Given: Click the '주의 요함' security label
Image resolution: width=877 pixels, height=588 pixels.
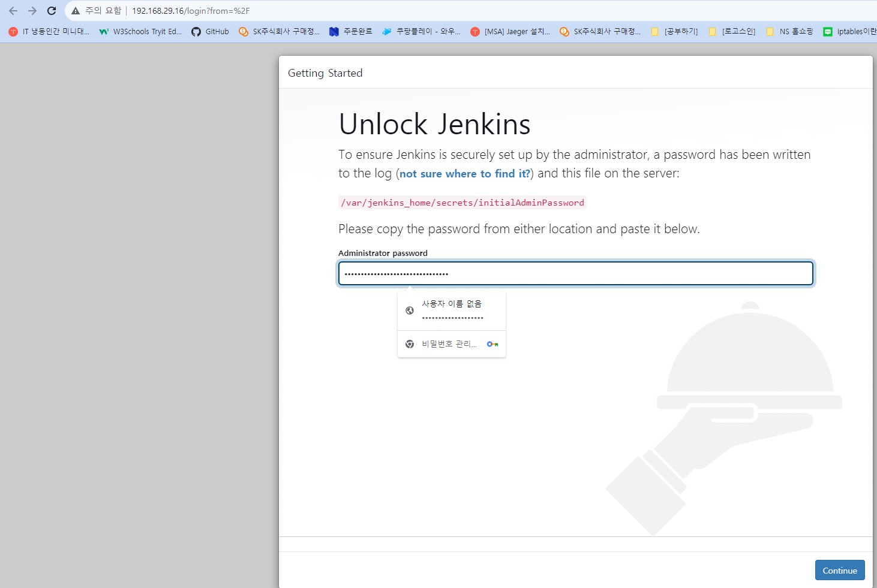Looking at the screenshot, I should [103, 11].
